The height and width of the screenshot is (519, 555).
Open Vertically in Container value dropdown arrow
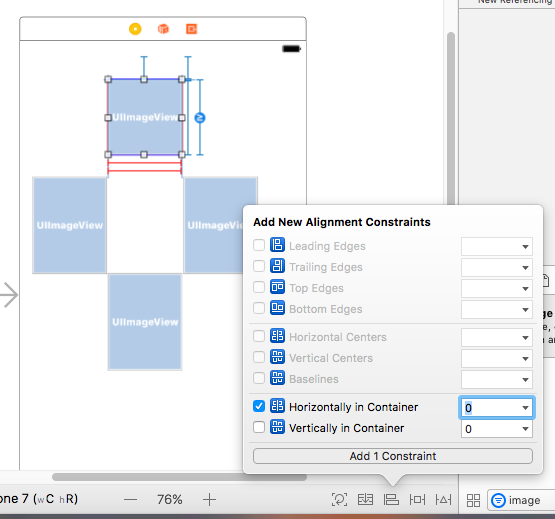pos(526,429)
